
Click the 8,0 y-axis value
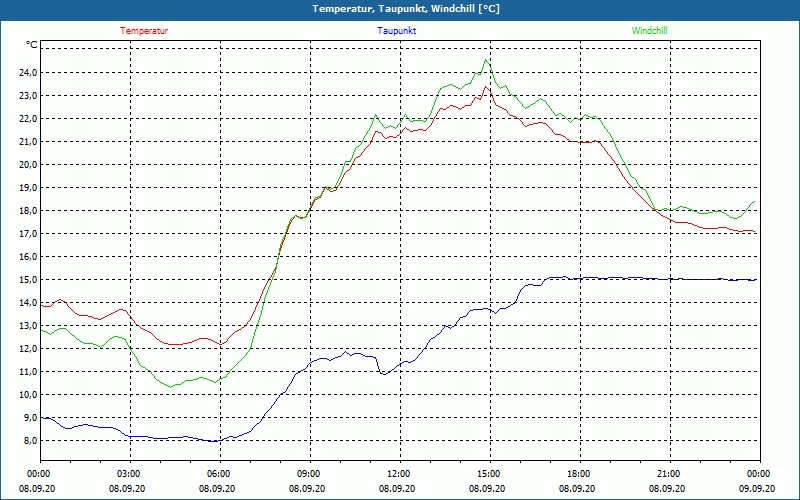30,440
